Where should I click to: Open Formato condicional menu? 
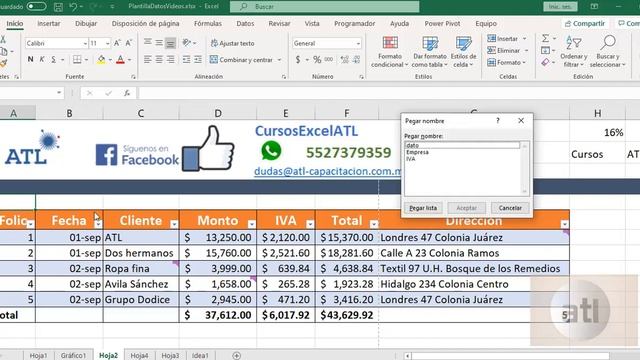click(390, 52)
